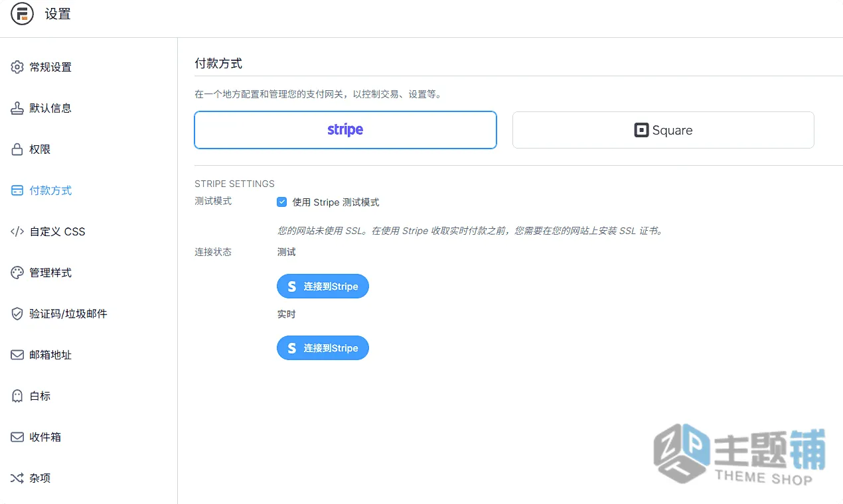Toggle 使用 Stripe 测试模式 checkbox
The height and width of the screenshot is (504, 843).
click(282, 202)
